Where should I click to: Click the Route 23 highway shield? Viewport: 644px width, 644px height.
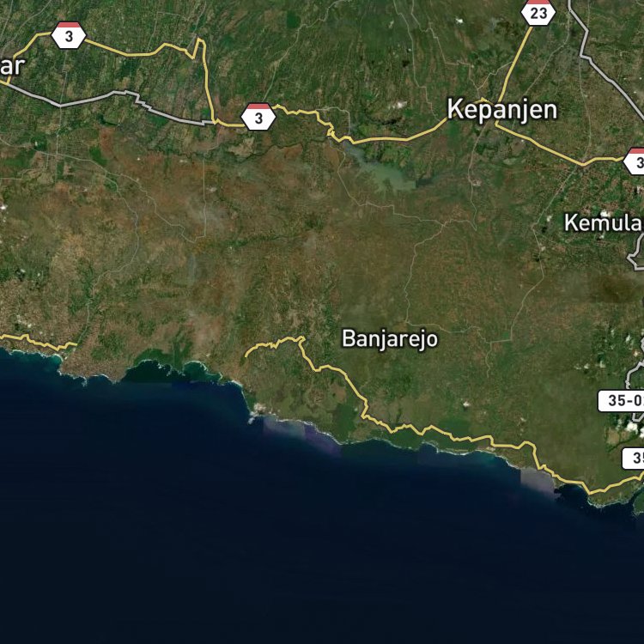click(x=538, y=12)
